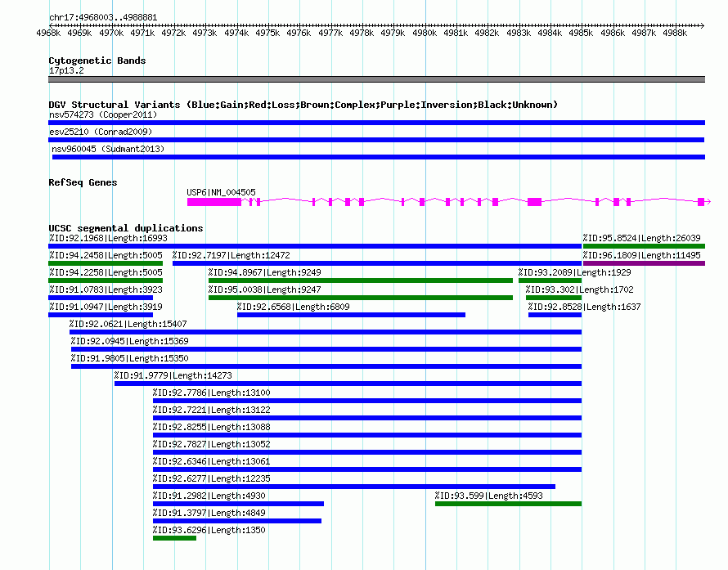Click the purple duplication bar under %ID:96.1809
This screenshot has height=570, width=728.
[644, 263]
